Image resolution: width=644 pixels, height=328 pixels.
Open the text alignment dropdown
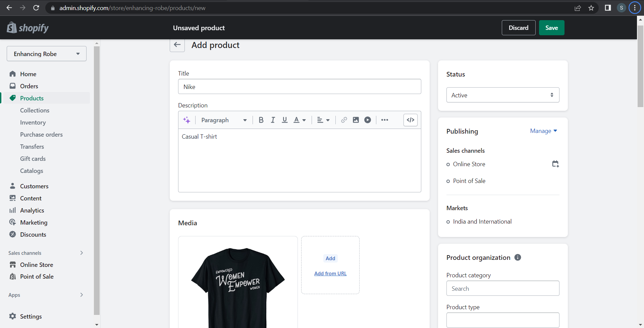[323, 120]
